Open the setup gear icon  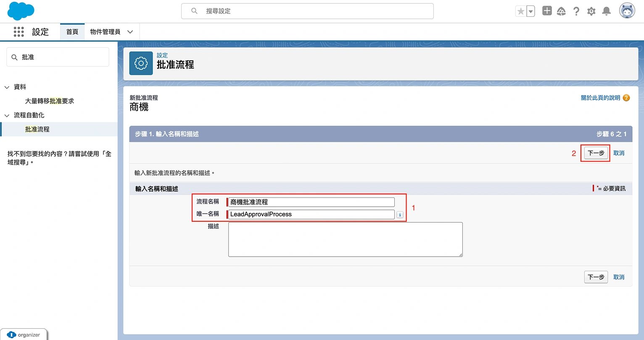[x=591, y=11]
